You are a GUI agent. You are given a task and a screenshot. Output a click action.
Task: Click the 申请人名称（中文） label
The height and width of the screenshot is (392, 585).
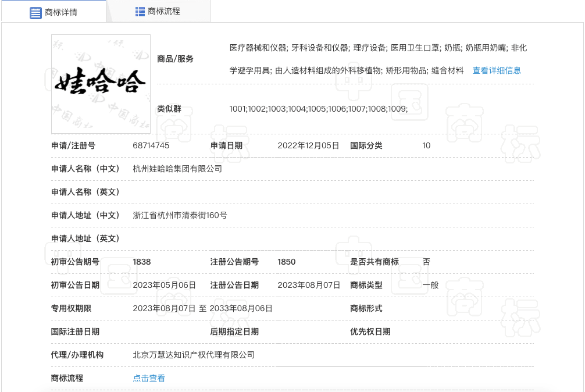coord(85,169)
